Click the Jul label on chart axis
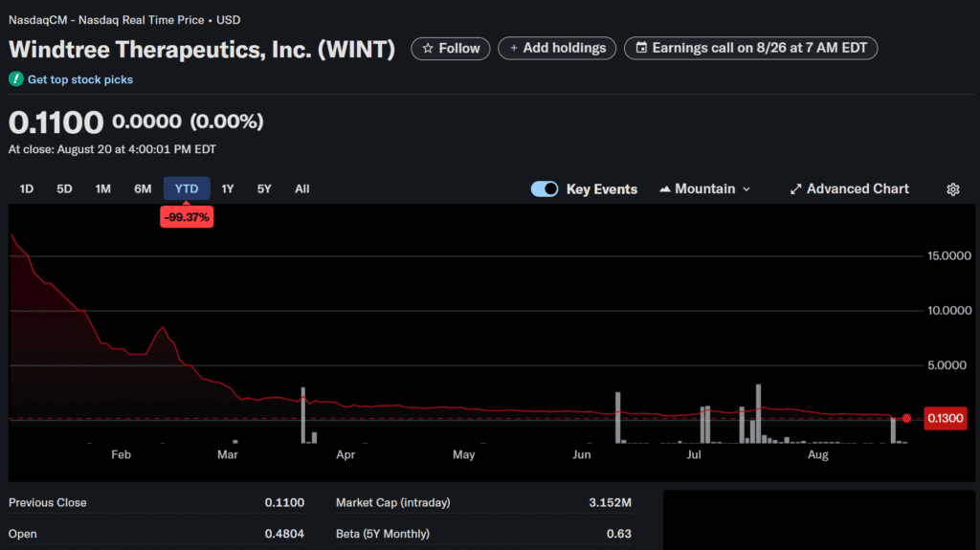Screen dimensions: 980x550 point(694,454)
